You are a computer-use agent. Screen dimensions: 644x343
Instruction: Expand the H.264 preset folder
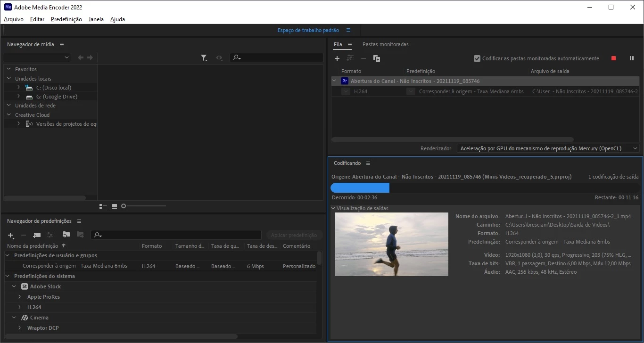tap(20, 307)
